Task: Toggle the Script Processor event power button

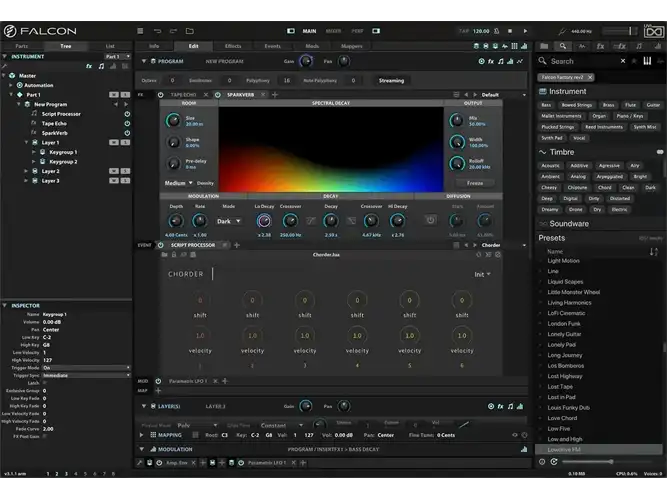Action: (160, 245)
